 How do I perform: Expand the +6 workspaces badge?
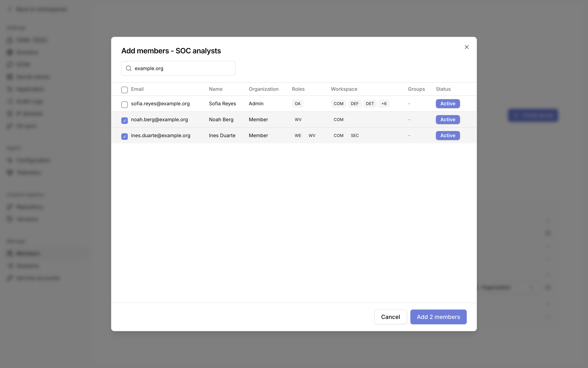[384, 104]
